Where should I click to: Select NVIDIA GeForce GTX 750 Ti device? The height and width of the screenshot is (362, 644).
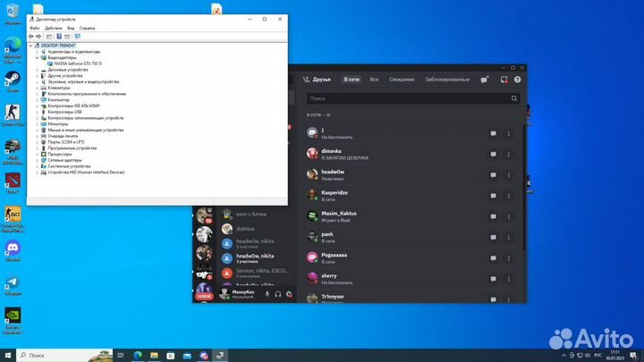[77, 63]
